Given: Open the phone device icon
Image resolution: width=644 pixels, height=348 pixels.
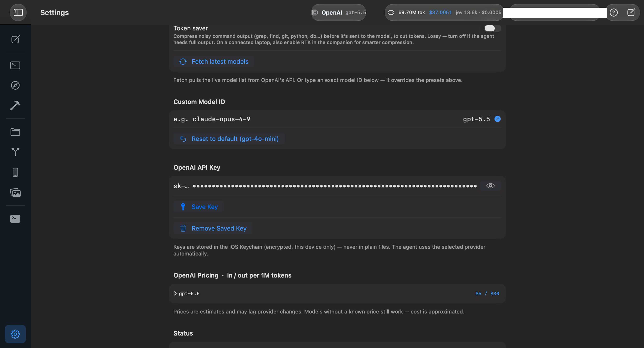Looking at the screenshot, I should point(15,172).
